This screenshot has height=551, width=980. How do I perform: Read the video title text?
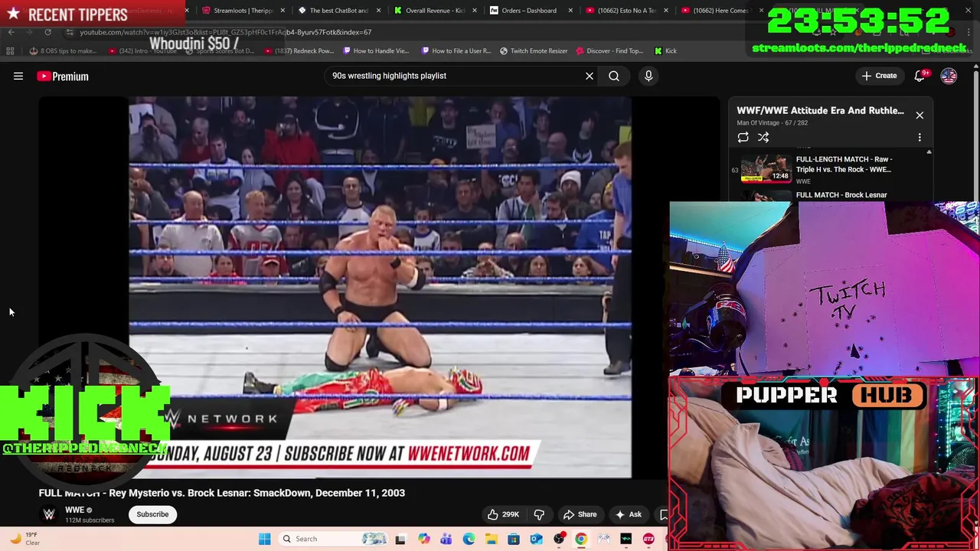tap(222, 493)
